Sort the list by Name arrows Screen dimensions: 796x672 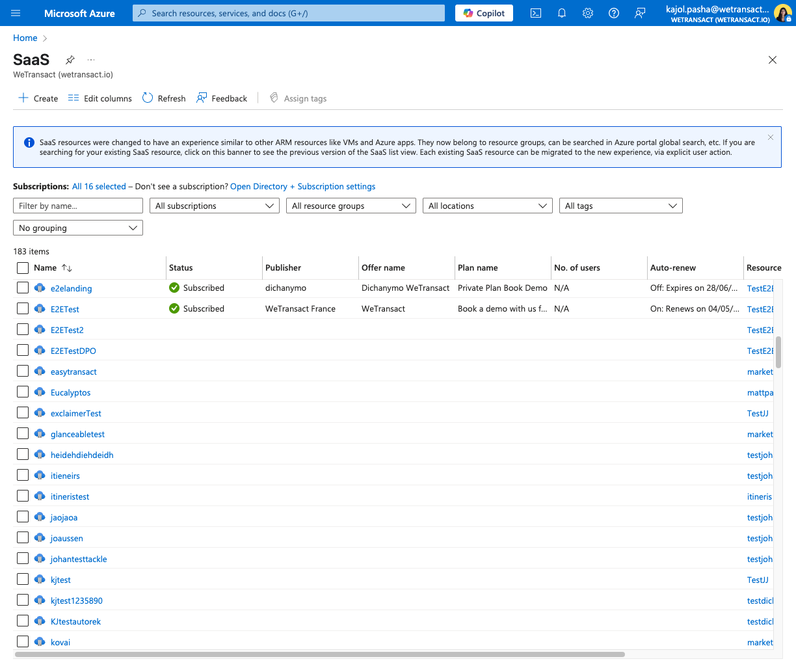tap(67, 268)
